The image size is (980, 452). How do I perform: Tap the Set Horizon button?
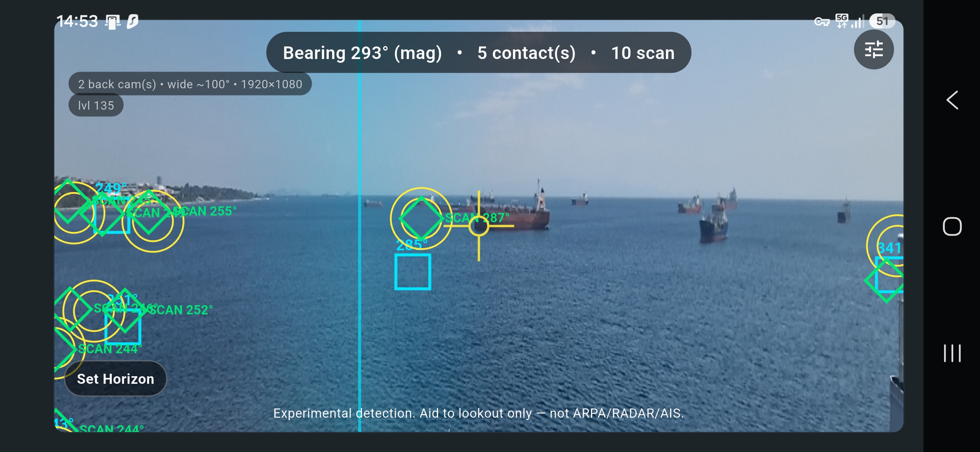pyautogui.click(x=116, y=379)
